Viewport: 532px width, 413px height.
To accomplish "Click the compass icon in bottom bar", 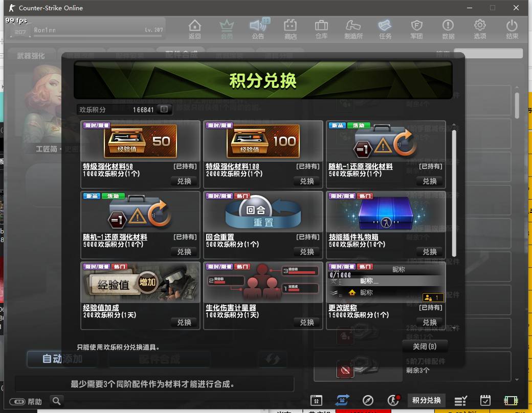I will pyautogui.click(x=368, y=400).
